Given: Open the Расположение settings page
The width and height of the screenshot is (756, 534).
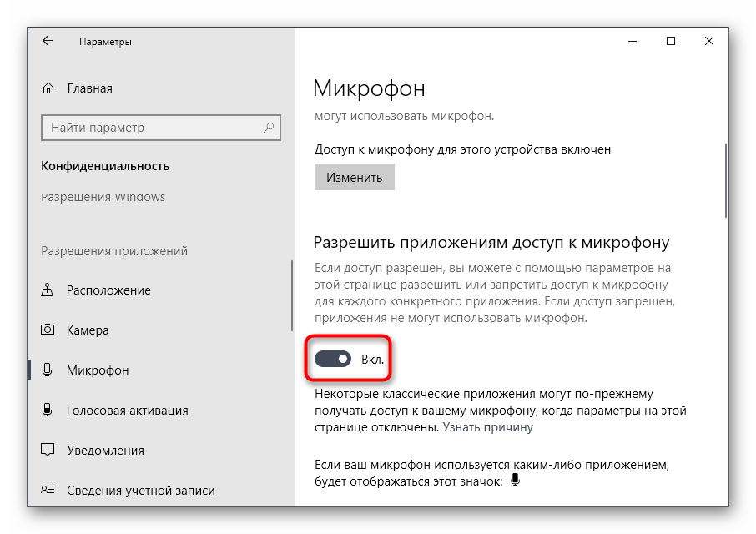Looking at the screenshot, I should pos(108,290).
